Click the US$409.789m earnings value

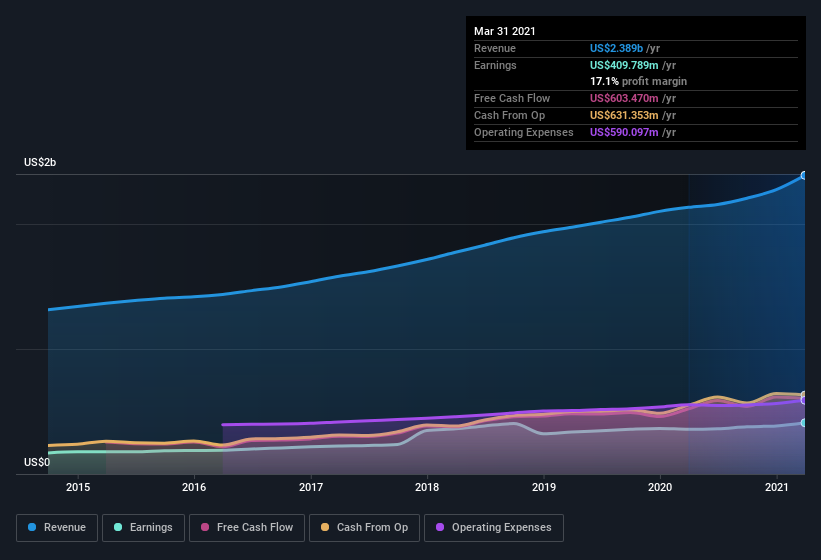pos(624,65)
